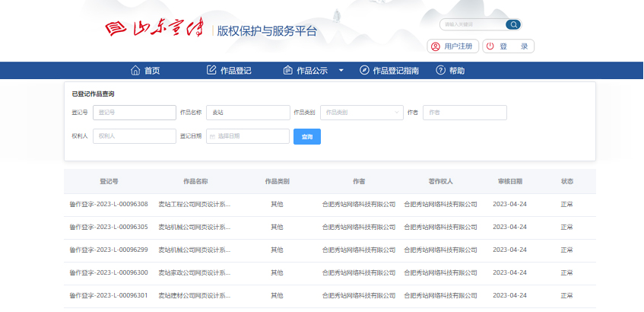This screenshot has width=644, height=312.
Task: Open the 登记日期 date picker
Action: [x=248, y=136]
